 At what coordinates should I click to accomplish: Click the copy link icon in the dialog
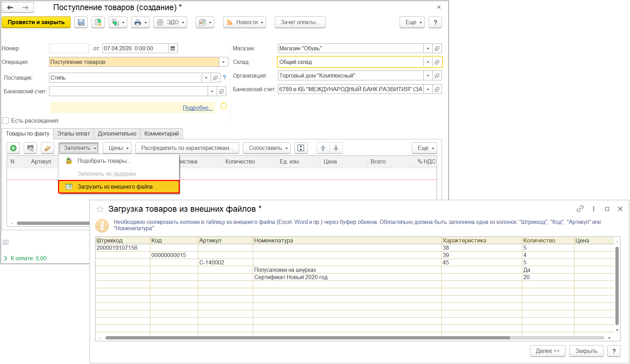[x=580, y=209]
